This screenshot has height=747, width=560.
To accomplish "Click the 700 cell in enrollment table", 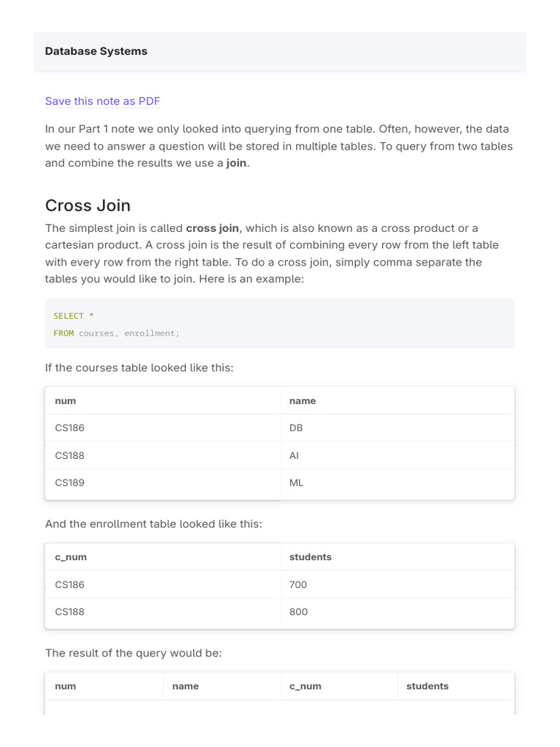I will pos(298,584).
